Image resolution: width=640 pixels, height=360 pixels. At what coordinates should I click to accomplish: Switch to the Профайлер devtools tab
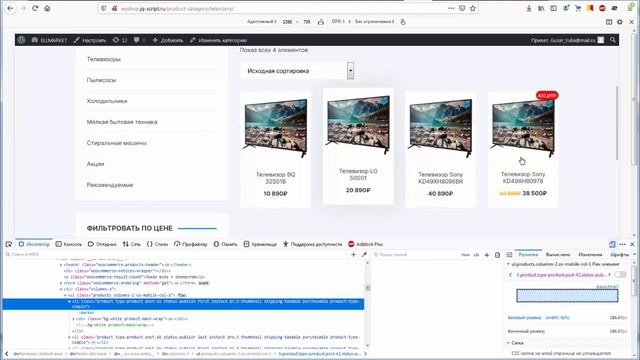coord(191,244)
